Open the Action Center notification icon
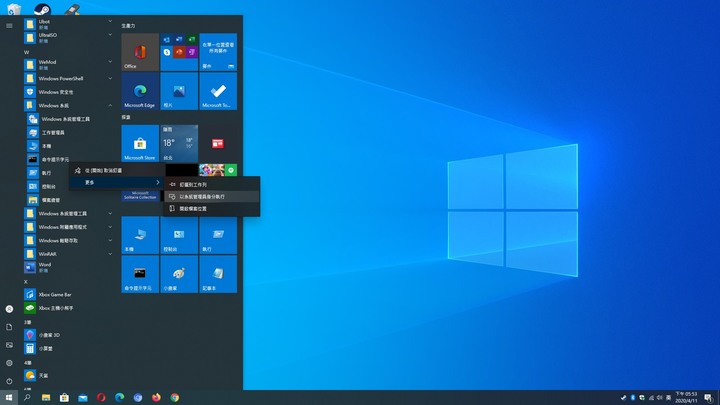The height and width of the screenshot is (405, 720). click(x=709, y=398)
